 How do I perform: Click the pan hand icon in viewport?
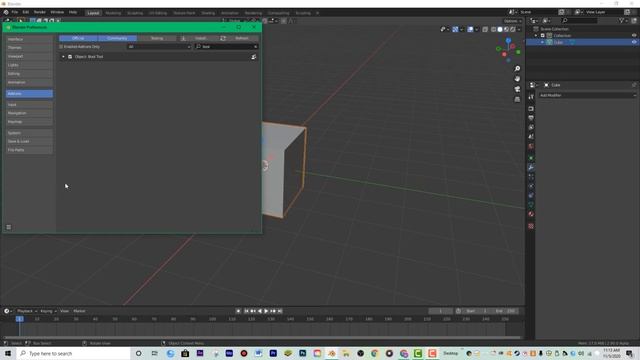tap(517, 78)
